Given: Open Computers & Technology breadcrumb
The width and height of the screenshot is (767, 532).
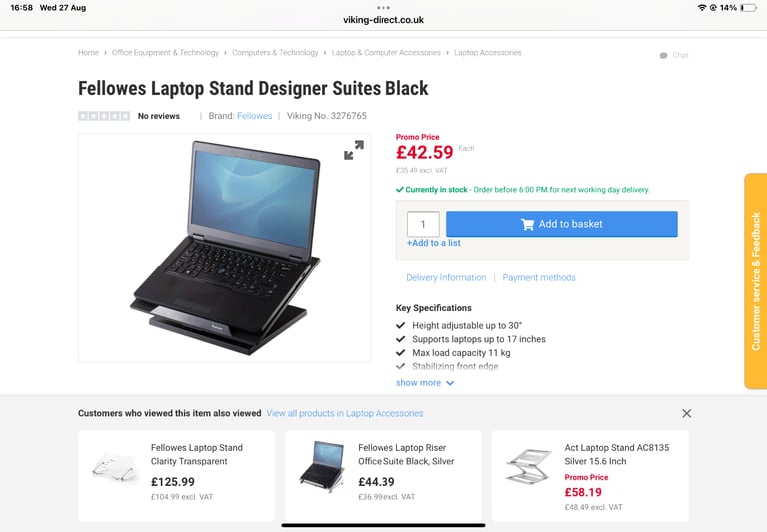Looking at the screenshot, I should click(x=275, y=53).
